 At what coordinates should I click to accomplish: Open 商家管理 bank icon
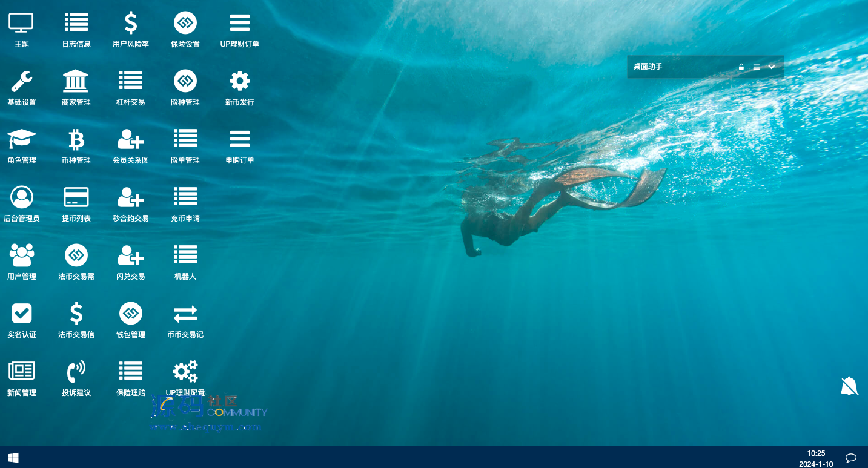point(76,81)
